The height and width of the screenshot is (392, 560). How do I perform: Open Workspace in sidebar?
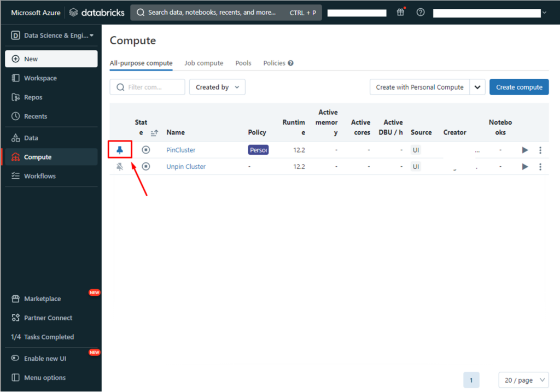51,78
